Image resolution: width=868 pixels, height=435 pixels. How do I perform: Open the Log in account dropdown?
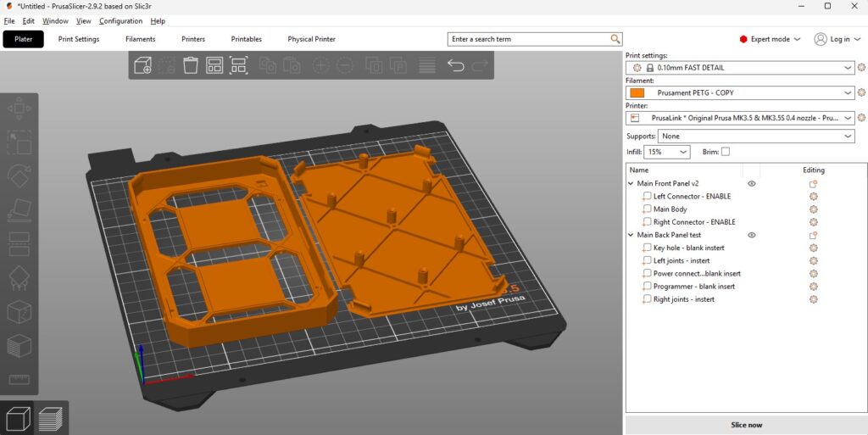[837, 39]
